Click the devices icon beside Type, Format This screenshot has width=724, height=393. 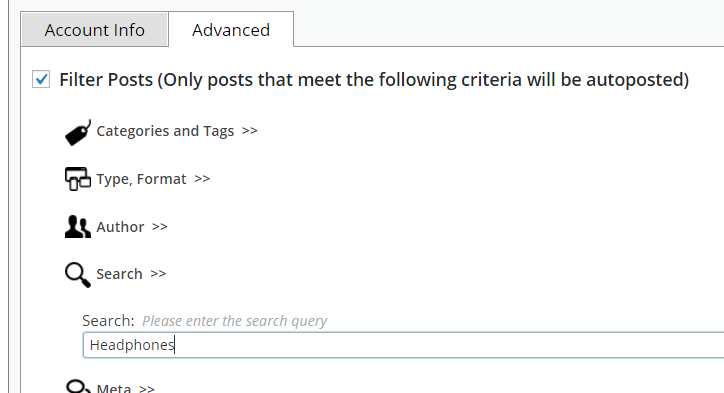click(78, 179)
